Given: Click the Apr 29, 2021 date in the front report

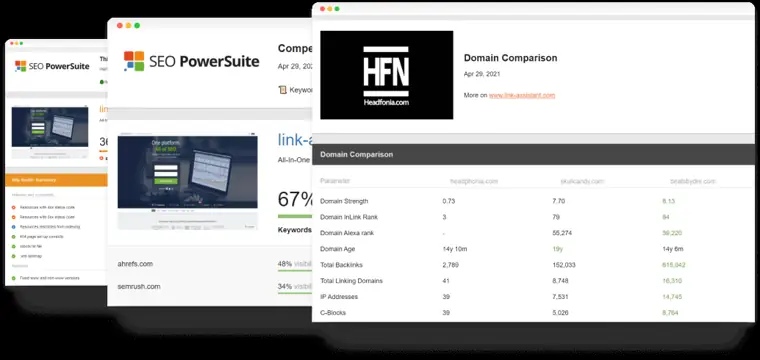Looking at the screenshot, I should point(482,74).
